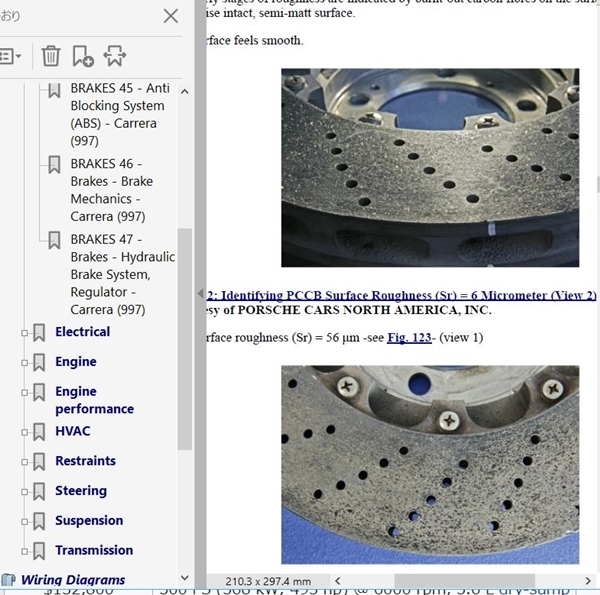Expand the Electrical bookmark node
600x595 pixels.
(24, 333)
